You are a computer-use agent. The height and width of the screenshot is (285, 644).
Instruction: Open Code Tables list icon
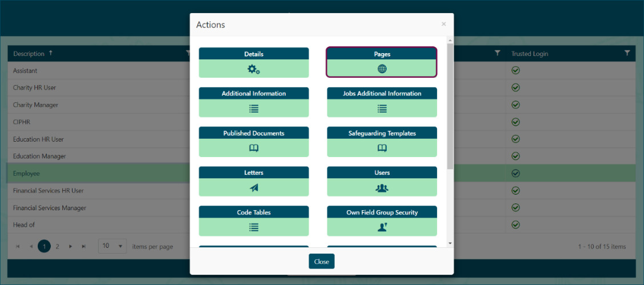point(253,227)
